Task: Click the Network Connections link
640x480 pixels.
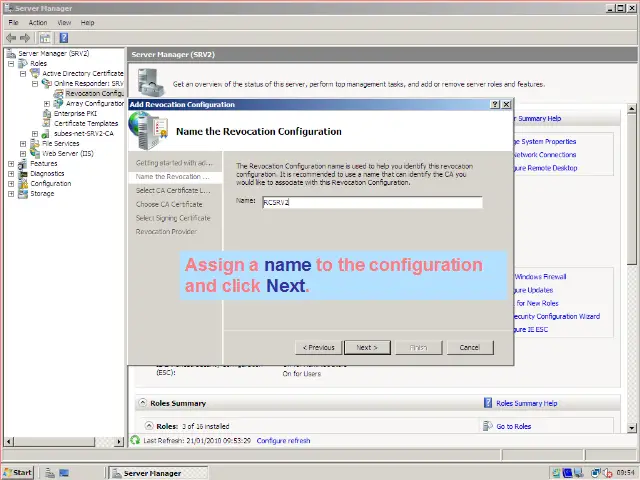Action: coord(544,154)
